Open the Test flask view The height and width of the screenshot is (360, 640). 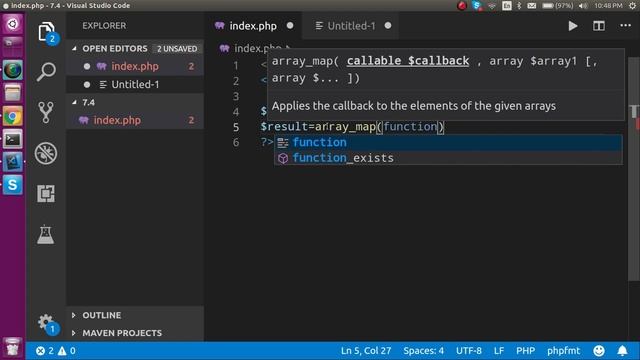point(45,234)
